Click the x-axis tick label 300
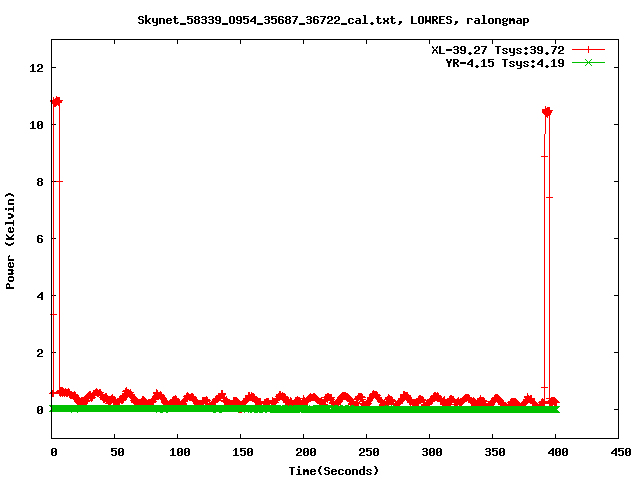This screenshot has width=640, height=480. click(x=432, y=452)
